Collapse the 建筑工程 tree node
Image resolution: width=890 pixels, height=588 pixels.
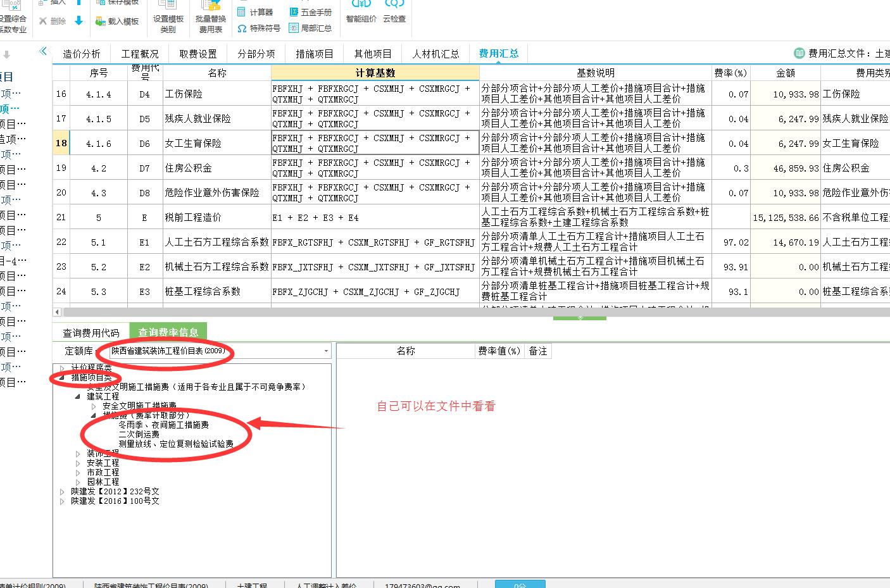pos(78,396)
